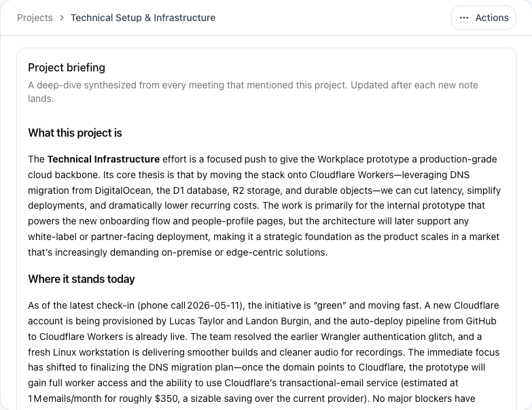Click the 'What this project is' heading

pos(75,133)
